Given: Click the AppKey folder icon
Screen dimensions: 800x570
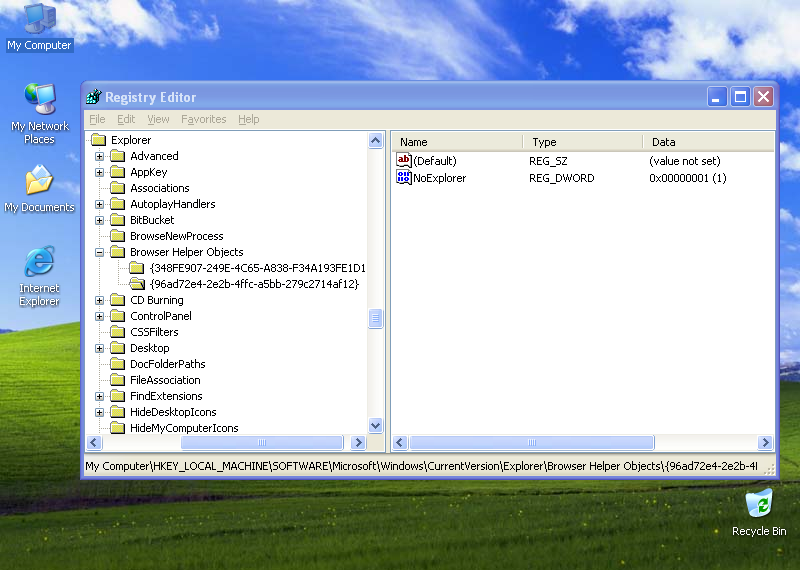Looking at the screenshot, I should click(x=118, y=172).
